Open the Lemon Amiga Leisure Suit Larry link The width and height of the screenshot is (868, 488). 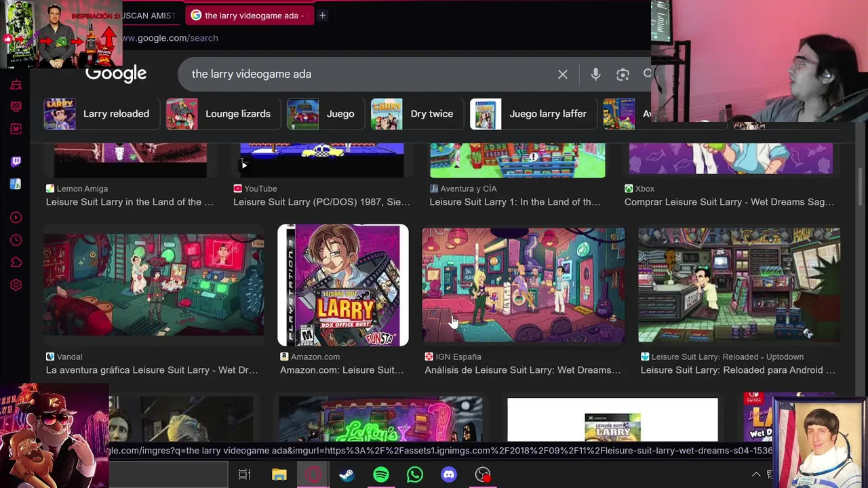pyautogui.click(x=130, y=202)
